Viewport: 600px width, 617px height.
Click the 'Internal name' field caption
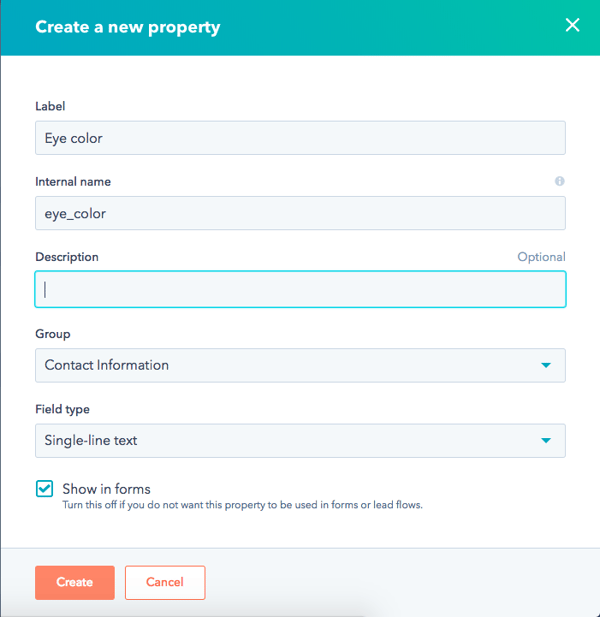click(73, 182)
